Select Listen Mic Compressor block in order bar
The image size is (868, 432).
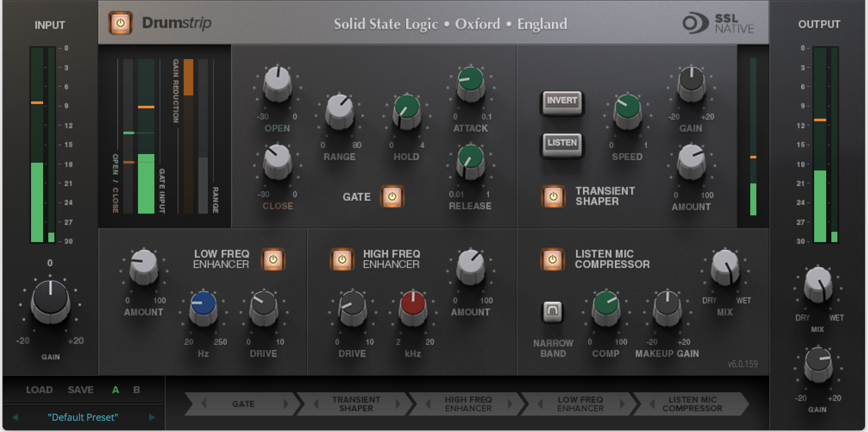pos(692,404)
